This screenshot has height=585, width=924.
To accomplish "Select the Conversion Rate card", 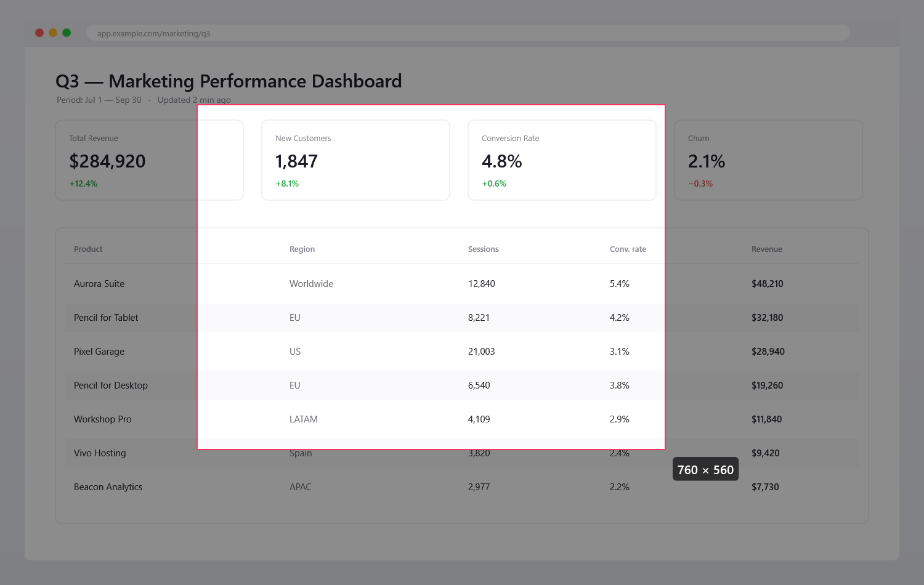I will [x=562, y=160].
